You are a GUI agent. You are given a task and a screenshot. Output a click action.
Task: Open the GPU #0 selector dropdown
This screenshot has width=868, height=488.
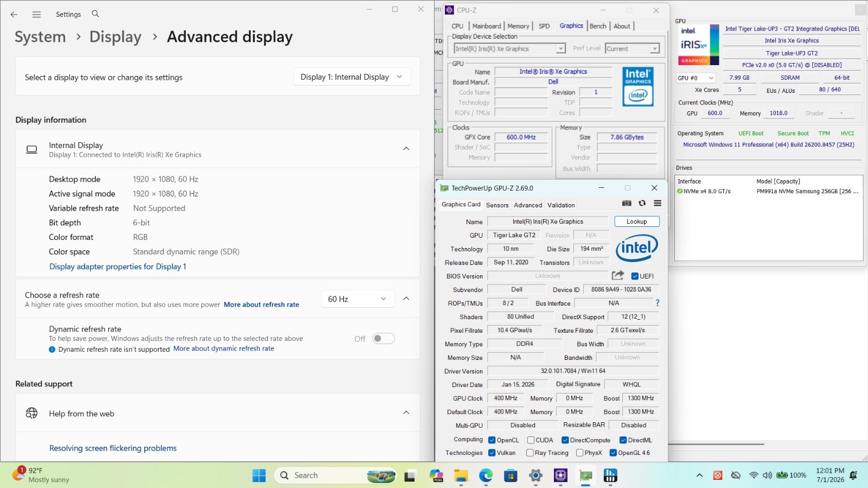pos(696,78)
